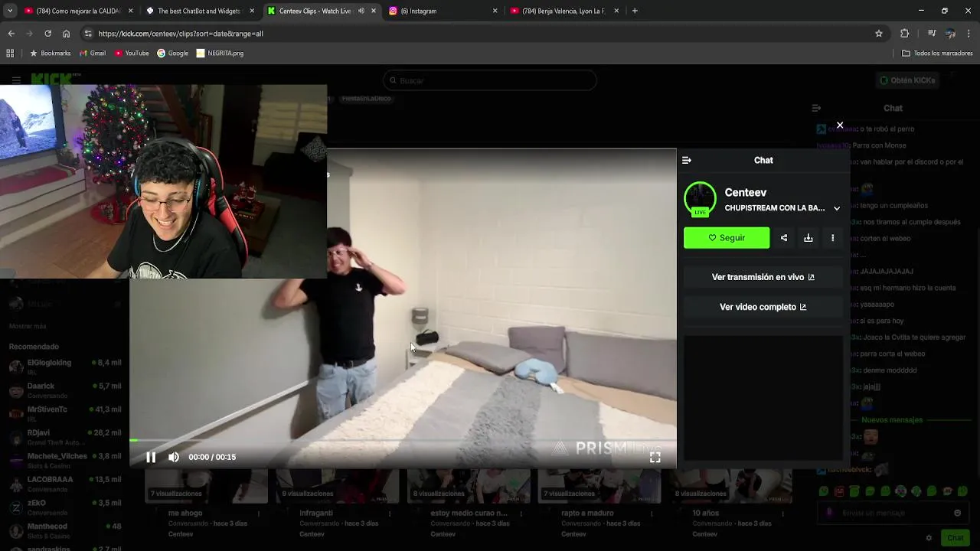Open media controls in toolbar
This screenshot has height=551, width=980.
[x=932, y=34]
